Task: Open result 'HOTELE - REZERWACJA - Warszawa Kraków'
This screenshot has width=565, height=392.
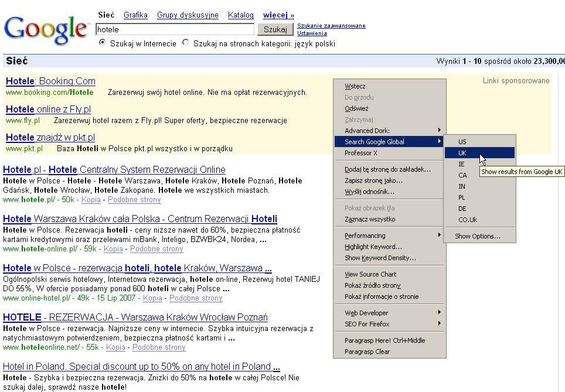Action: pyautogui.click(x=135, y=317)
